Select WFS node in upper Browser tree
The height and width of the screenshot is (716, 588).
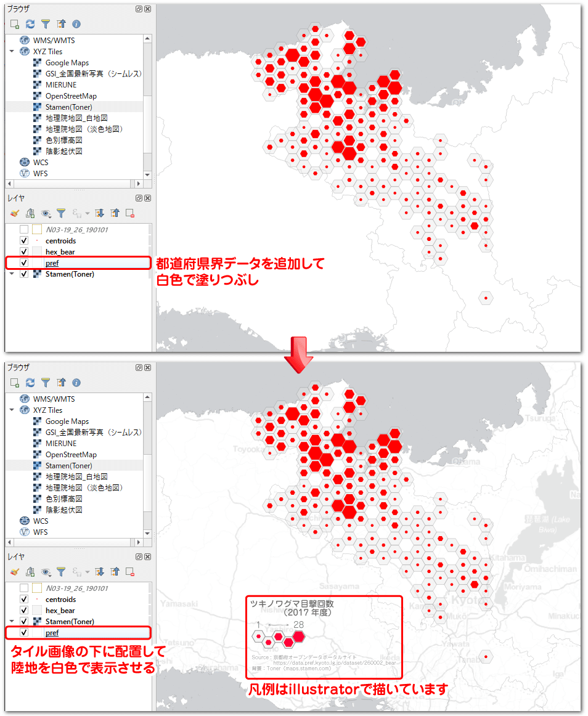(x=40, y=174)
